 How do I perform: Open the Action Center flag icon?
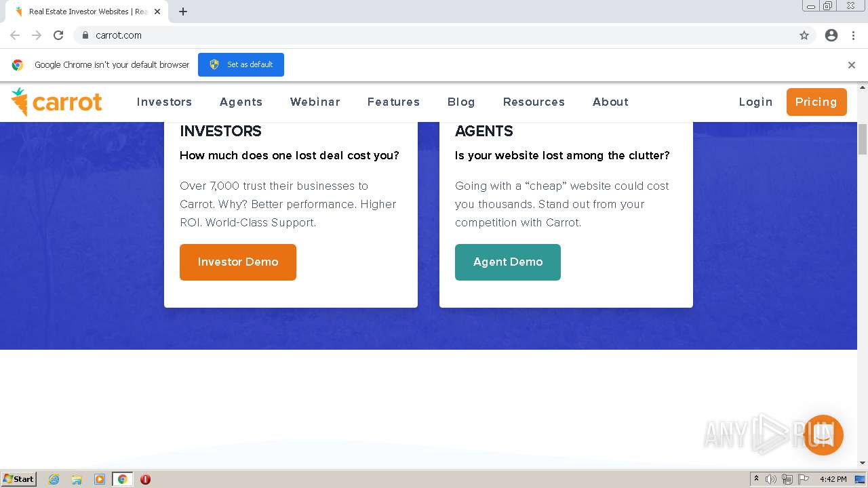click(804, 479)
